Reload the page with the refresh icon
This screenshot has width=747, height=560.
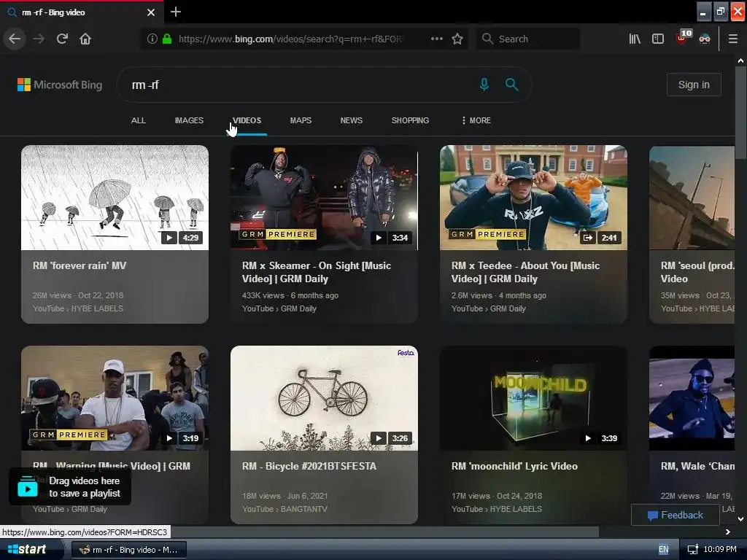click(x=62, y=39)
